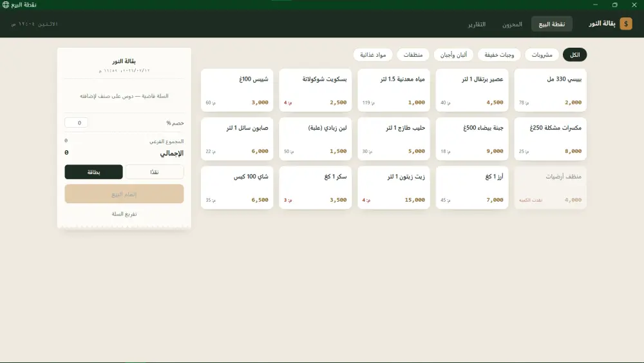Click the بقالة النور header store name

coord(601,24)
